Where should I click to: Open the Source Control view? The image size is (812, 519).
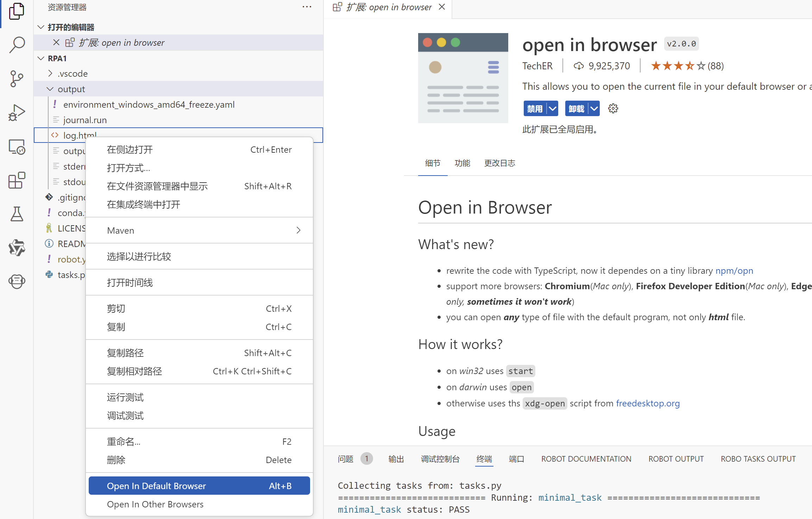17,78
